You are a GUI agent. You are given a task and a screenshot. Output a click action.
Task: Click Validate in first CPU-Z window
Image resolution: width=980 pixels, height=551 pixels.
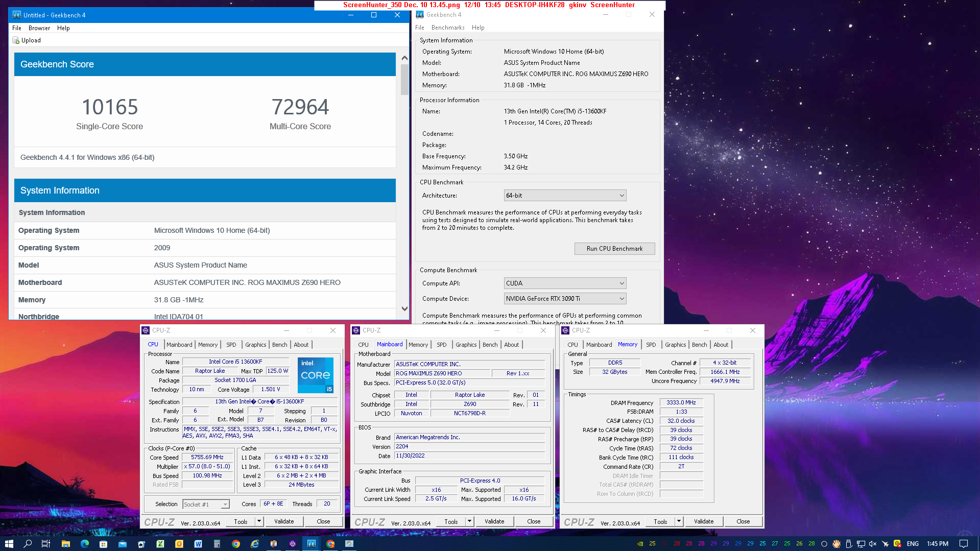point(284,521)
